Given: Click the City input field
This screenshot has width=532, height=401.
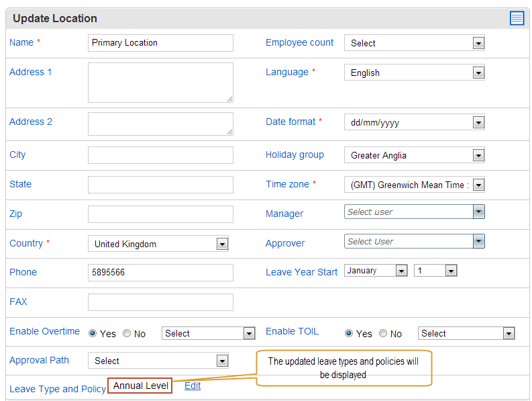Looking at the screenshot, I should click(160, 155).
